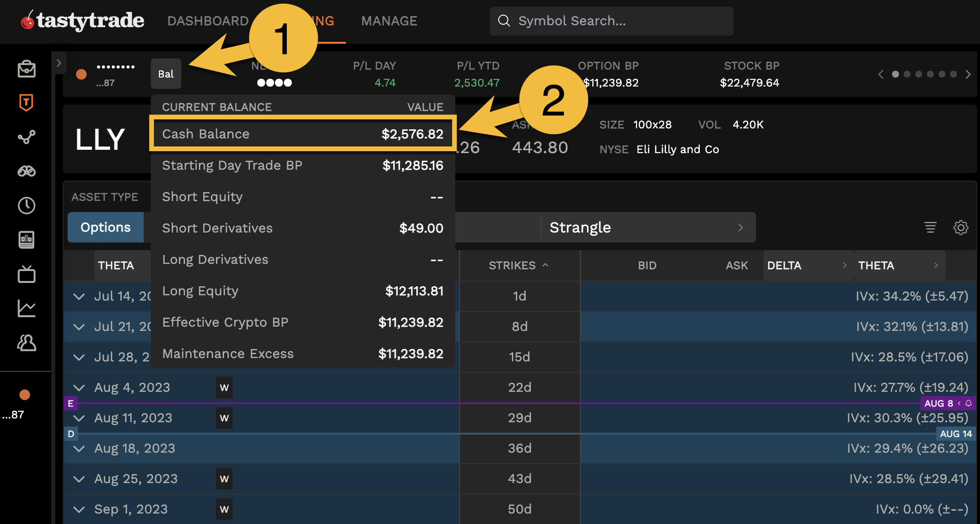Open the Curve analysis graph icon

(27, 137)
